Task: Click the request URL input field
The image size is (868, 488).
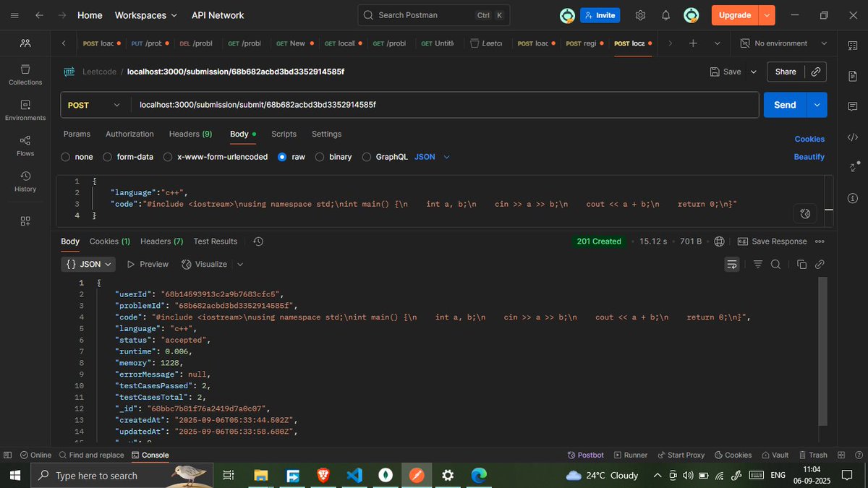Action: [x=445, y=105]
